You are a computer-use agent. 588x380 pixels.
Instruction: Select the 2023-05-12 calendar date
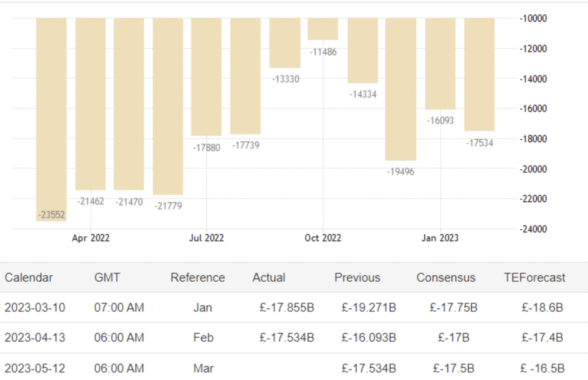click(35, 368)
